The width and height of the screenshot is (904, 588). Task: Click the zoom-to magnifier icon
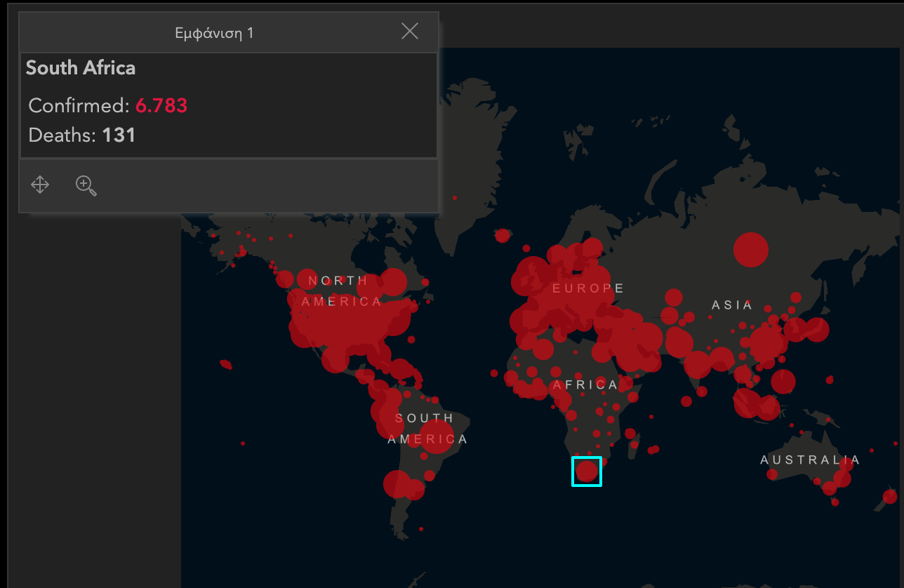(x=86, y=186)
